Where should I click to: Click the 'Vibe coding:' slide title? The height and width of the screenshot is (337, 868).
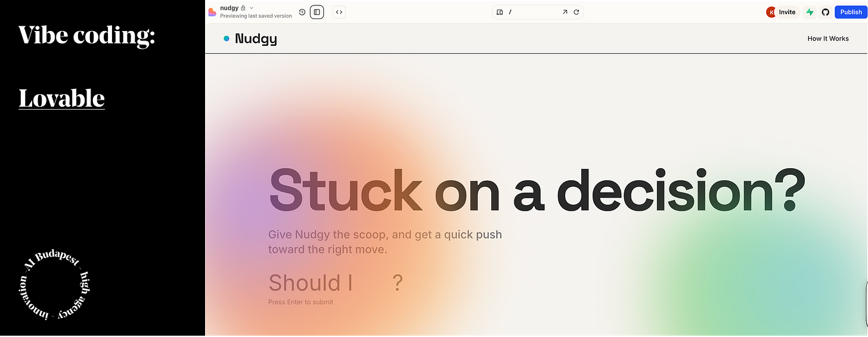click(87, 35)
